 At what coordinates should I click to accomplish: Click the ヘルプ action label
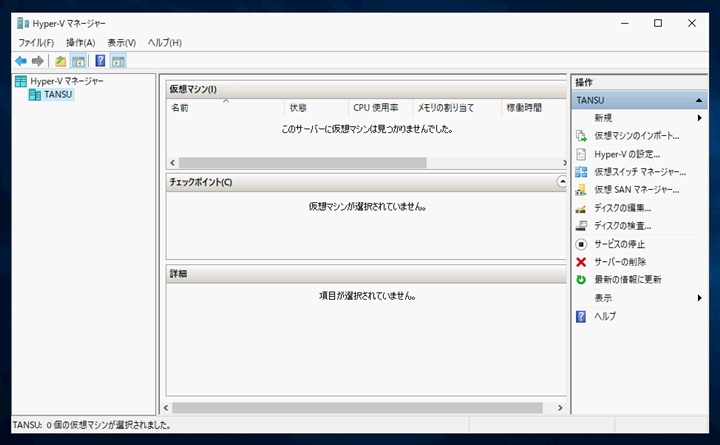tap(605, 316)
